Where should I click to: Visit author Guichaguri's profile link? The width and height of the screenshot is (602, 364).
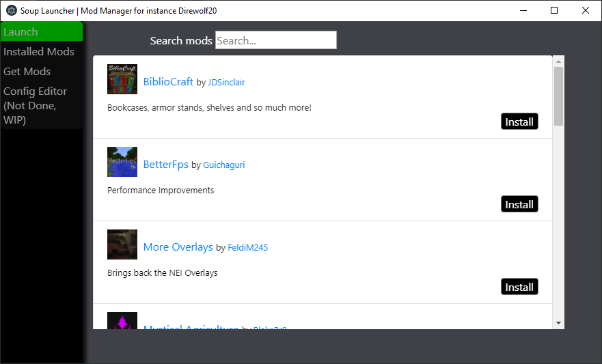tap(224, 165)
